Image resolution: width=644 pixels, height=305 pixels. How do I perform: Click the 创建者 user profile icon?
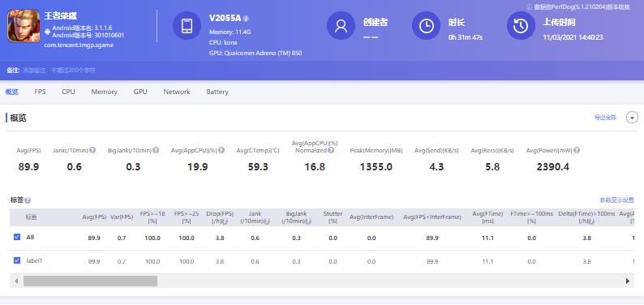click(x=341, y=26)
